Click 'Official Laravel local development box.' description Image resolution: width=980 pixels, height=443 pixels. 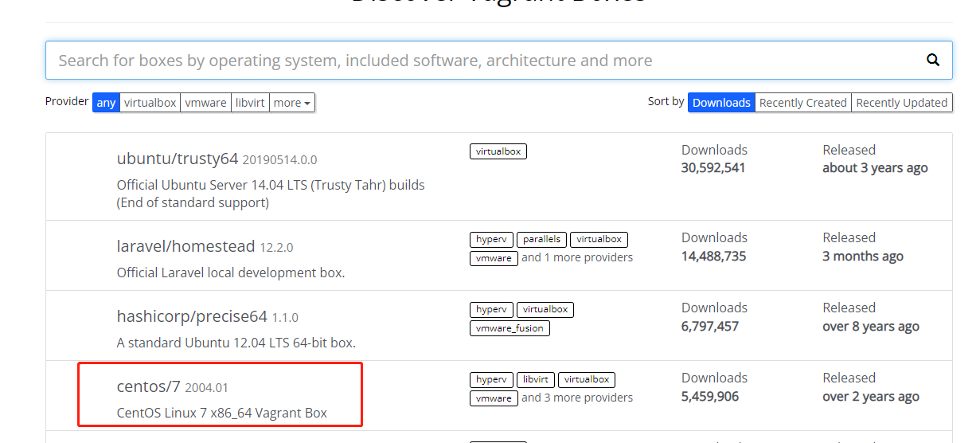(231, 272)
